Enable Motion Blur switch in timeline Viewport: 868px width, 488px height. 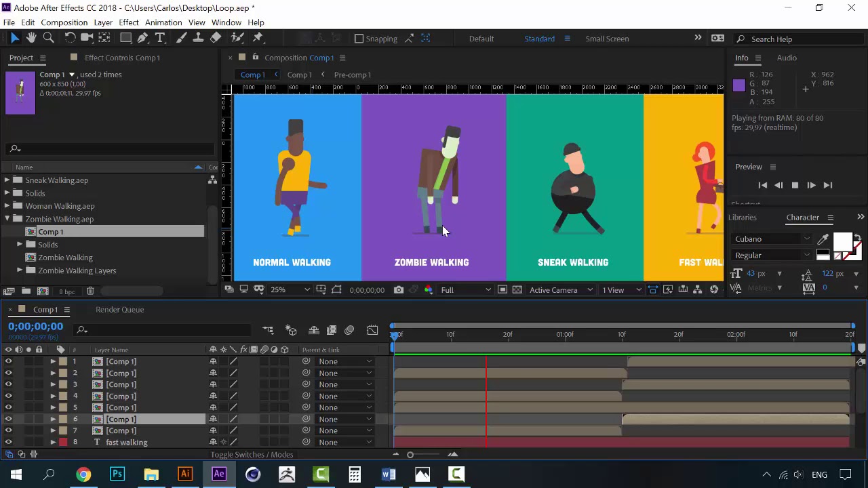(349, 330)
